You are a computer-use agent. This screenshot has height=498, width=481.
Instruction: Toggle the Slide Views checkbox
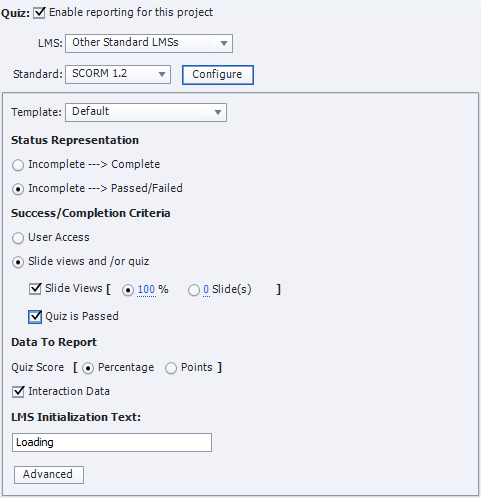coord(35,289)
